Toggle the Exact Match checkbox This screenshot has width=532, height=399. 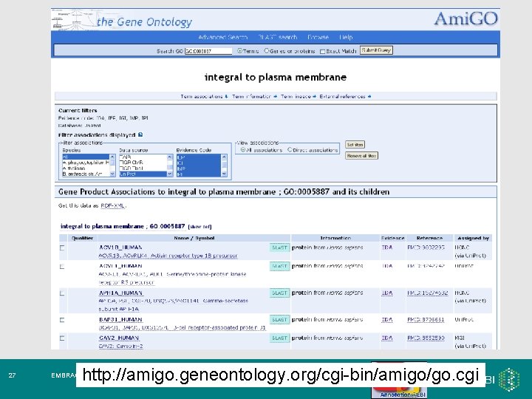pos(322,51)
